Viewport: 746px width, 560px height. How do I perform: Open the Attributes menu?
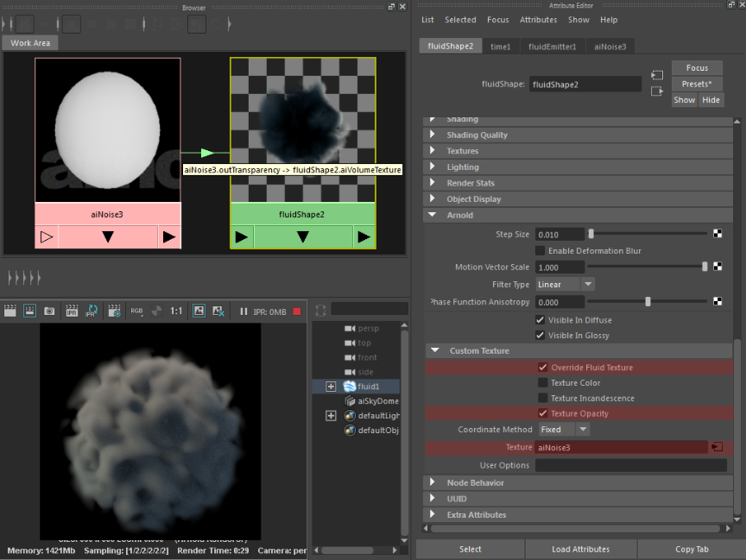click(x=538, y=20)
